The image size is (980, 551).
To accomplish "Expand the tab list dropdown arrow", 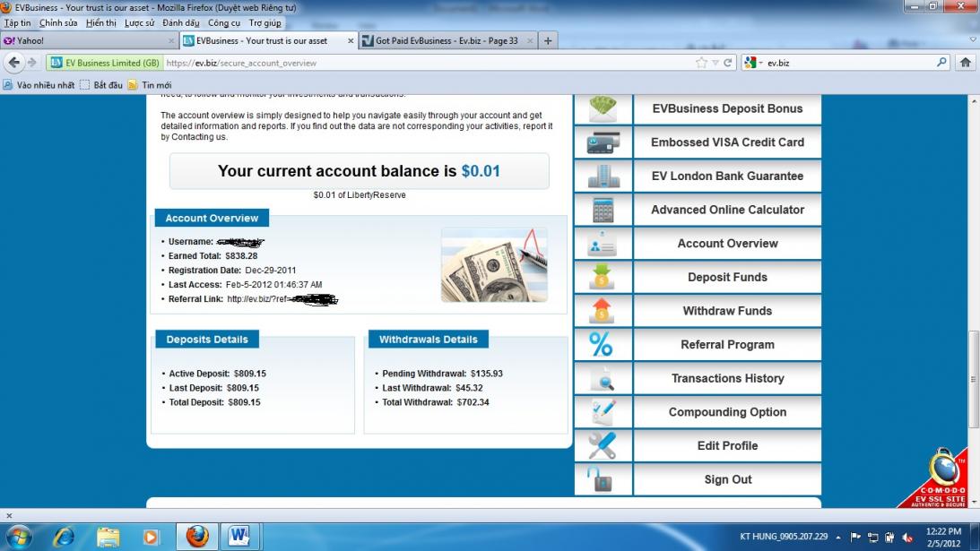I will (973, 39).
